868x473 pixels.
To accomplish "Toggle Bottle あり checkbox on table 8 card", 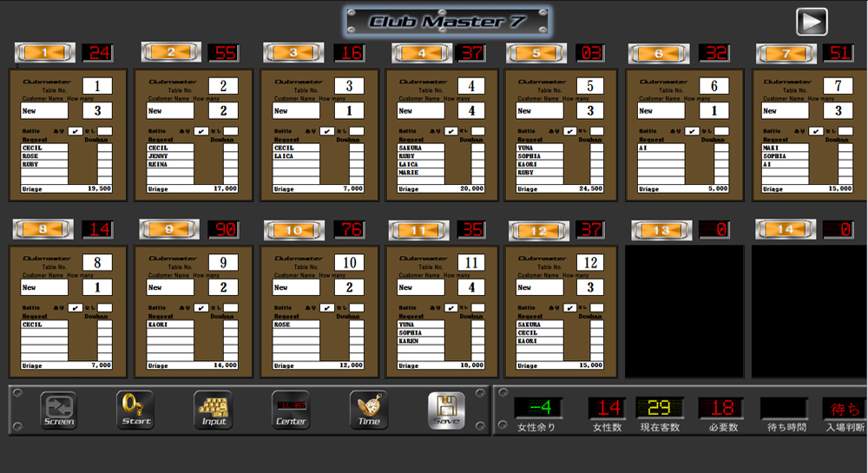I will point(75,307).
